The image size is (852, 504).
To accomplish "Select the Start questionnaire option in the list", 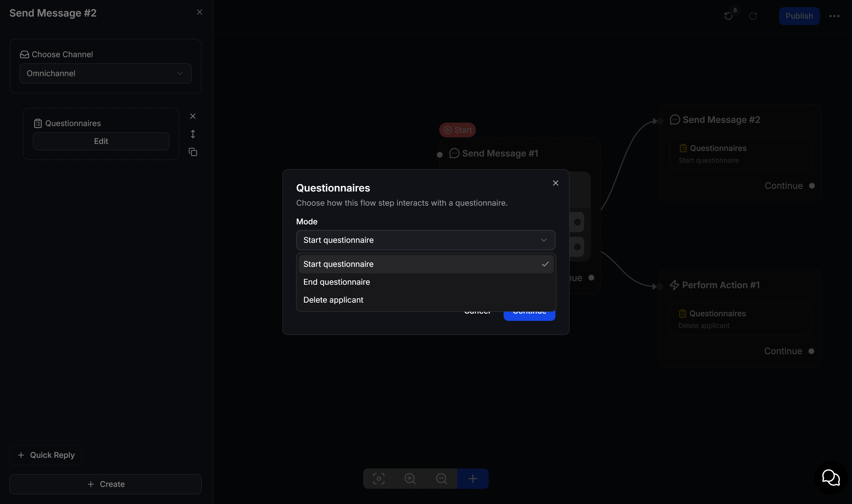I will point(426,264).
